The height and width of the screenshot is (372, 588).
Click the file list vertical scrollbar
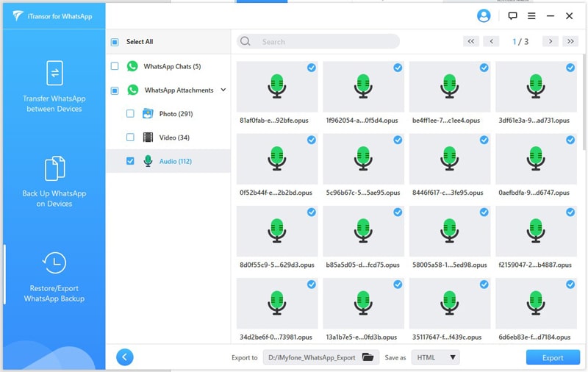click(584, 102)
